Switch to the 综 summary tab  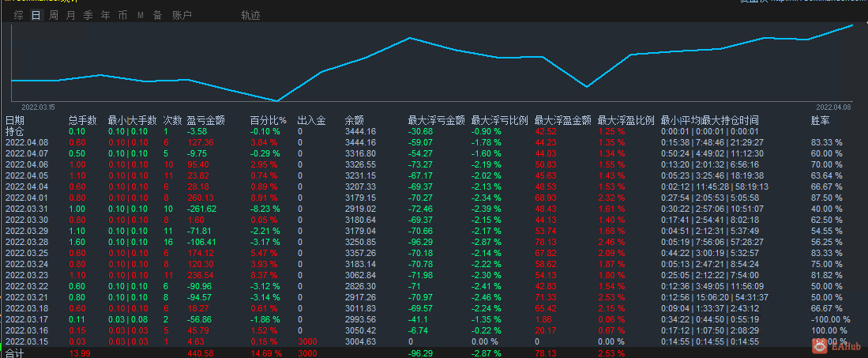click(x=19, y=16)
